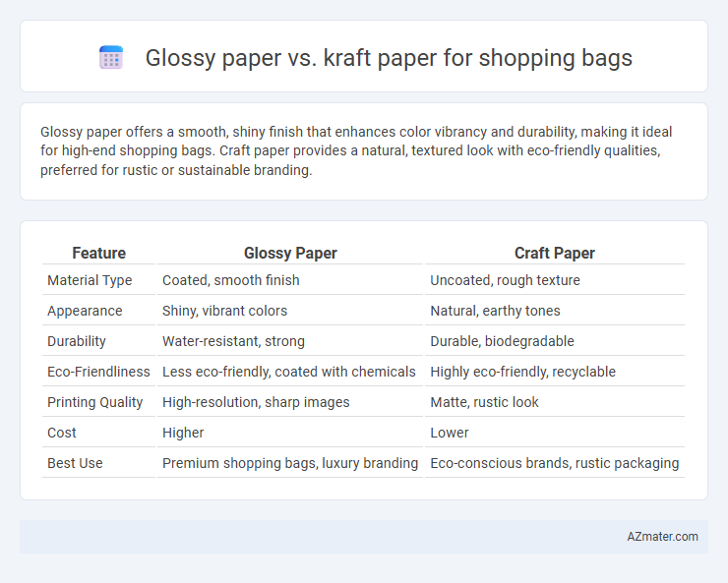This screenshot has height=583, width=728.
Task: Select the 'Craft Paper' column header
Action: point(554,254)
